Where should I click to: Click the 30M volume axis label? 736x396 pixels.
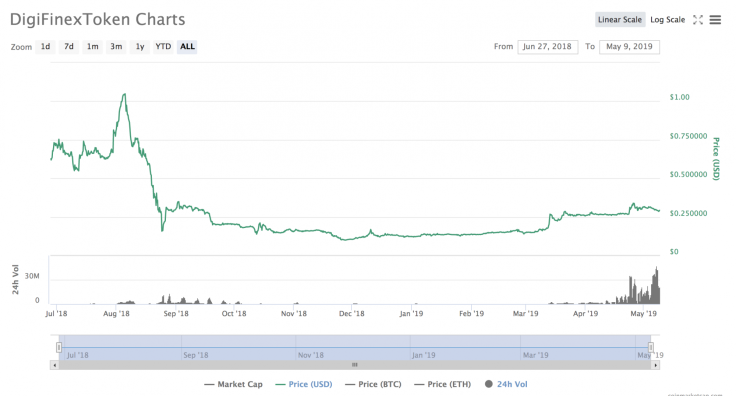point(32,276)
